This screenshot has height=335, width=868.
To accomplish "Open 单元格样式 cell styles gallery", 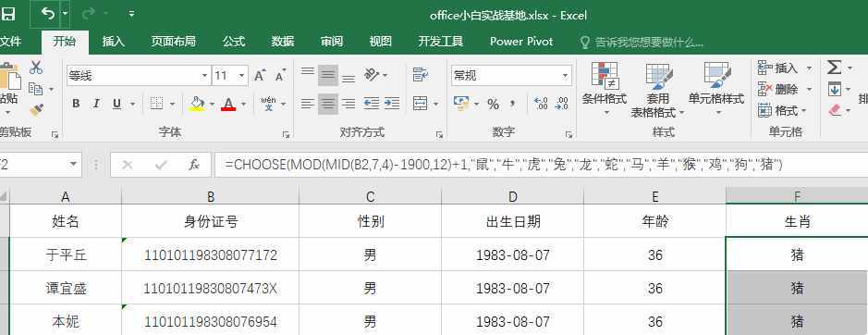I will click(x=717, y=88).
